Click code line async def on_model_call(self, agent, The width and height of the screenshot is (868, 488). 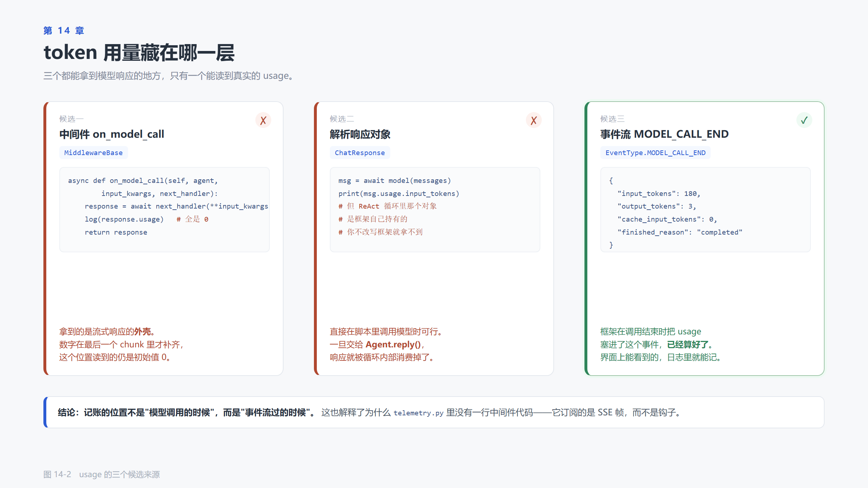tap(143, 180)
